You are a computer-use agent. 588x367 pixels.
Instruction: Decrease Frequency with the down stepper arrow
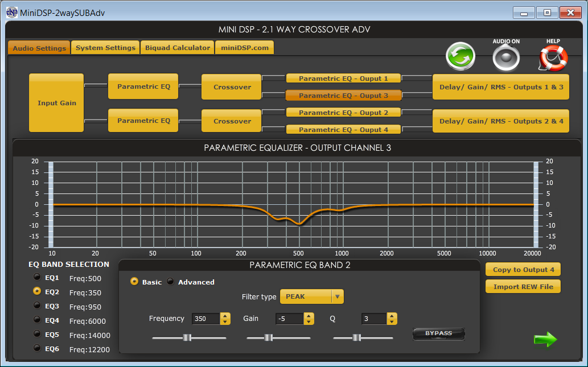pyautogui.click(x=225, y=321)
